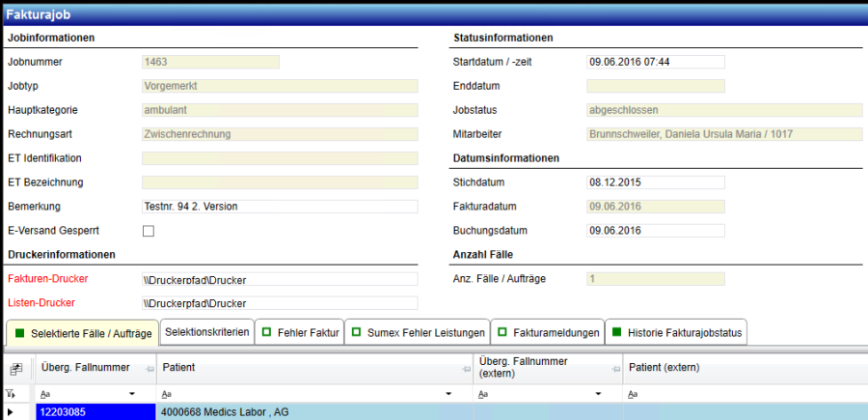Click pin icon in Patient column header

tap(462, 369)
